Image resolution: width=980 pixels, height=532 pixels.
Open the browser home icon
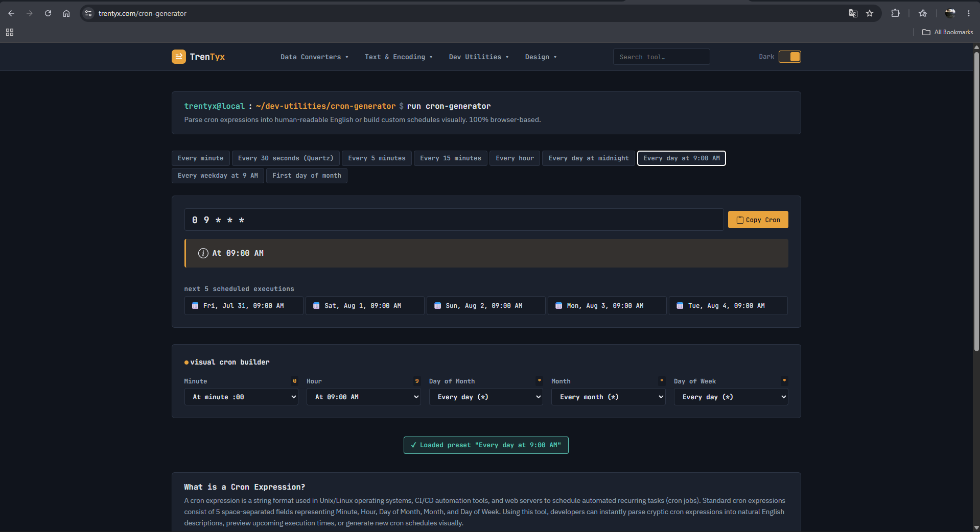66,13
